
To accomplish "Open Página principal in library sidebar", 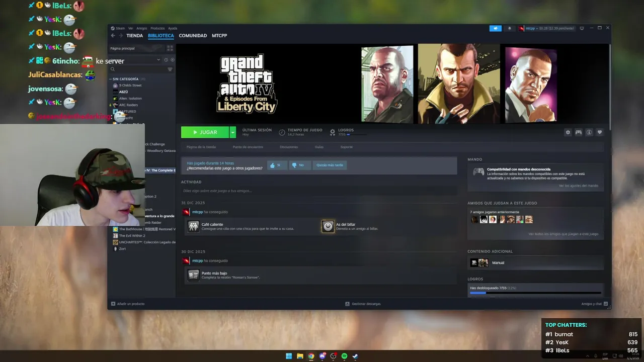I will [x=122, y=48].
